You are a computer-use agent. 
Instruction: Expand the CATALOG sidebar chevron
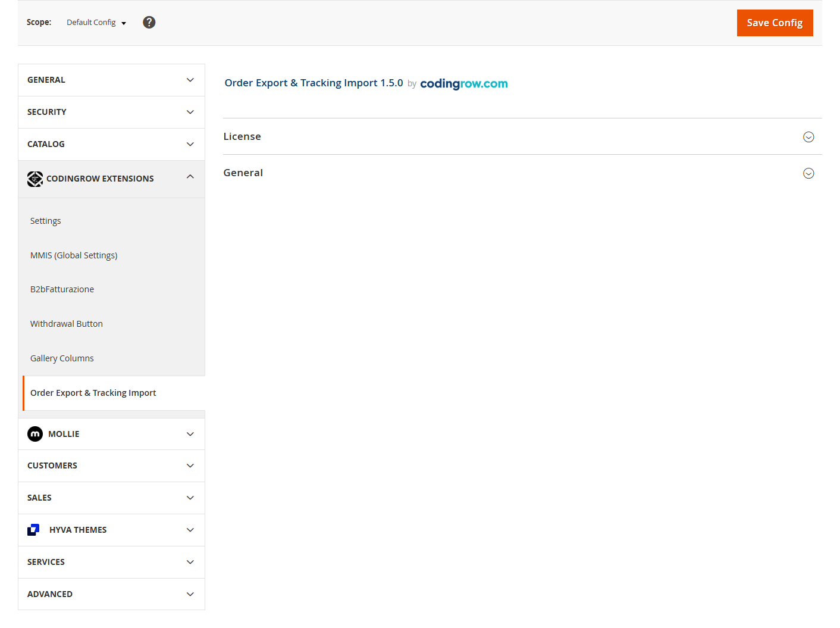coord(190,144)
